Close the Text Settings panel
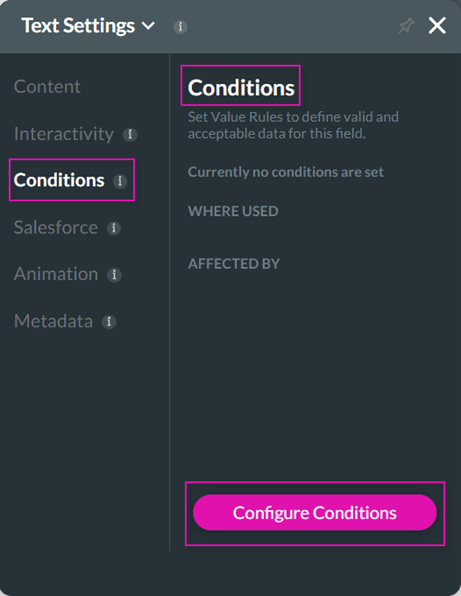This screenshot has height=596, width=461. [437, 26]
